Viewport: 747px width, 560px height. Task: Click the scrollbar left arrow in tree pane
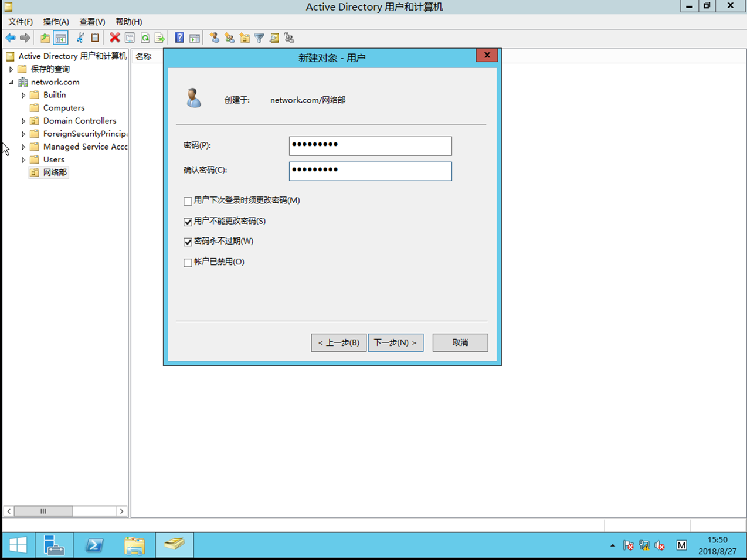coord(9,511)
